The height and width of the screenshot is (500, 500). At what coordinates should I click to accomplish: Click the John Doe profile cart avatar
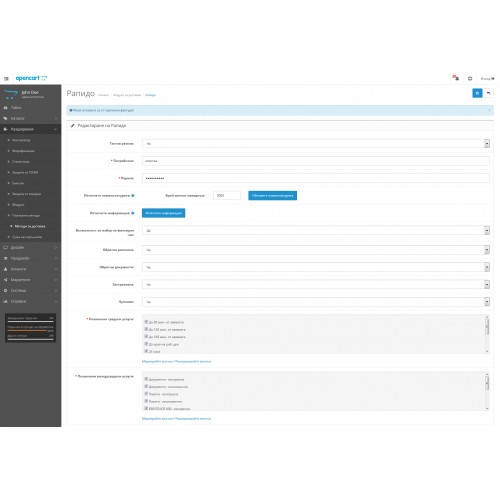(x=11, y=94)
